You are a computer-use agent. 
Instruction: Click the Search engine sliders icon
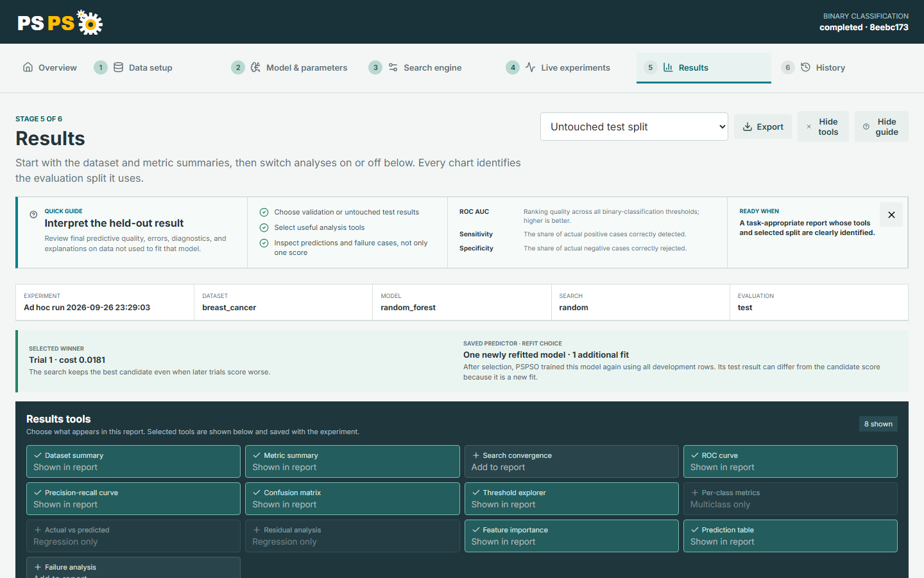point(393,67)
